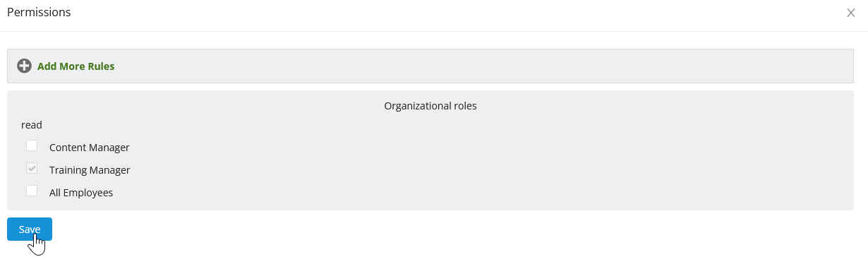This screenshot has width=868, height=257.
Task: Click the Permissions dialog title
Action: pyautogui.click(x=39, y=12)
